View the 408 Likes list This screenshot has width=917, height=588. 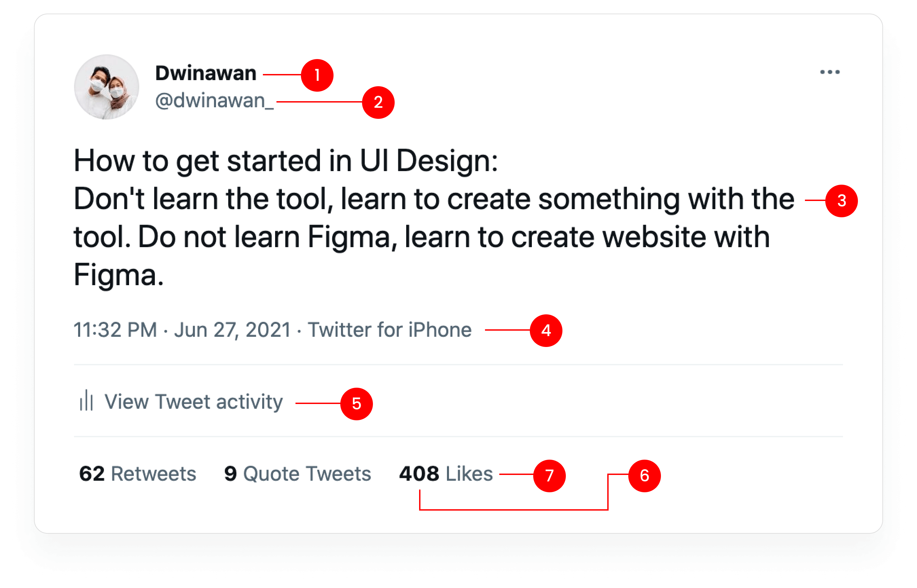pos(446,474)
